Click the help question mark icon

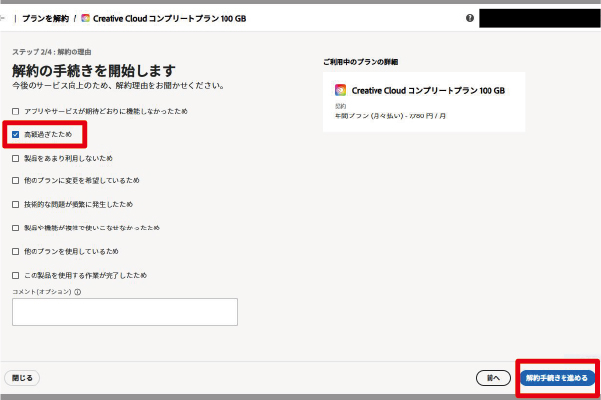[470, 18]
